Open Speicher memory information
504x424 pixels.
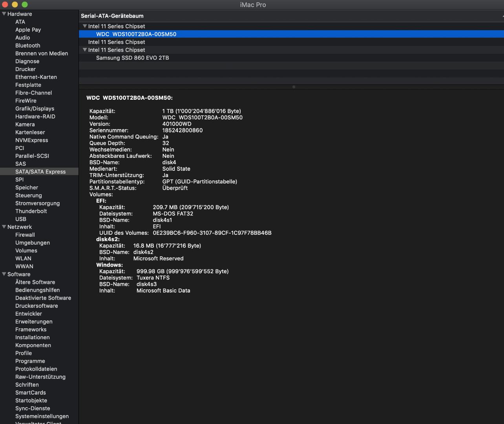click(x=27, y=188)
